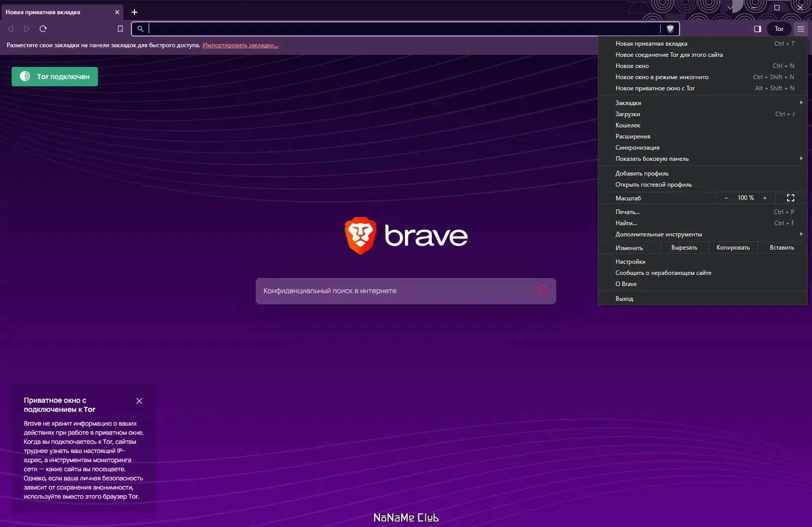The image size is (812, 527).
Task: Maximize the Brave window
Action: (x=777, y=8)
